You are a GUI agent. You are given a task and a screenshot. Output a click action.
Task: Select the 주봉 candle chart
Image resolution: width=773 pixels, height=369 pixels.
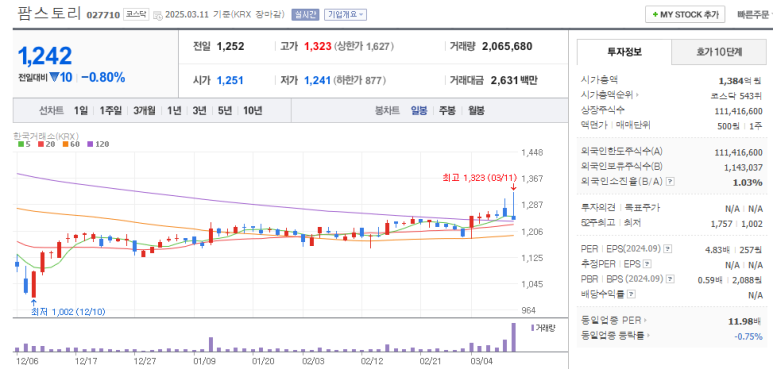click(x=447, y=111)
